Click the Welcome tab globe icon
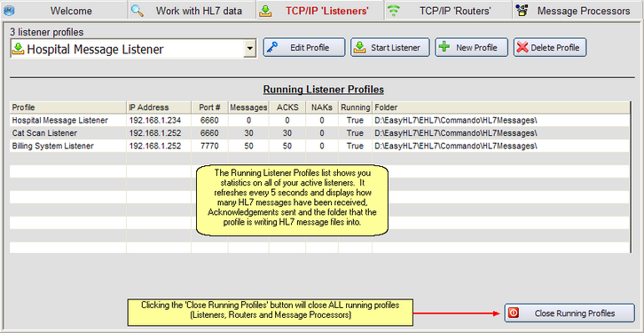This screenshot has width=644, height=333. (9, 10)
